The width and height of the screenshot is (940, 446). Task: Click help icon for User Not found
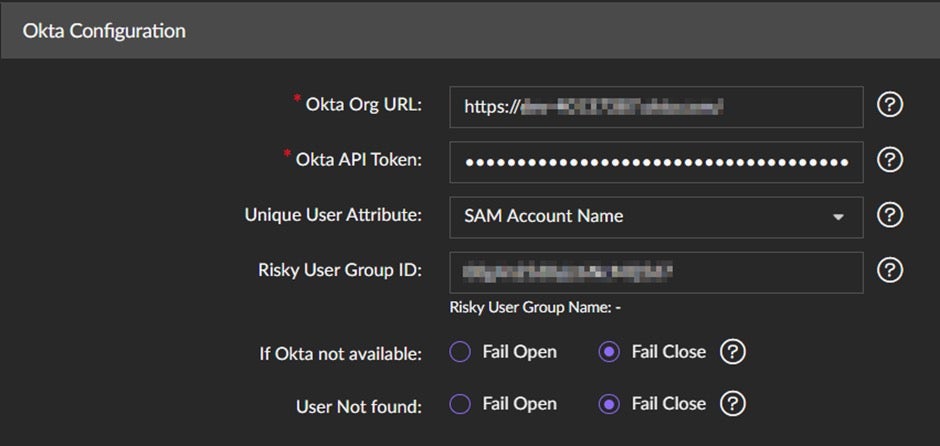click(x=733, y=404)
